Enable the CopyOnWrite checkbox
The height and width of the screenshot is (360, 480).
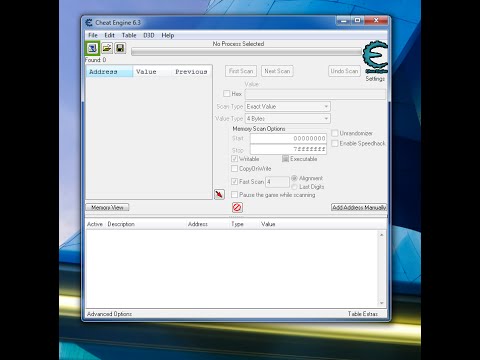click(x=235, y=169)
